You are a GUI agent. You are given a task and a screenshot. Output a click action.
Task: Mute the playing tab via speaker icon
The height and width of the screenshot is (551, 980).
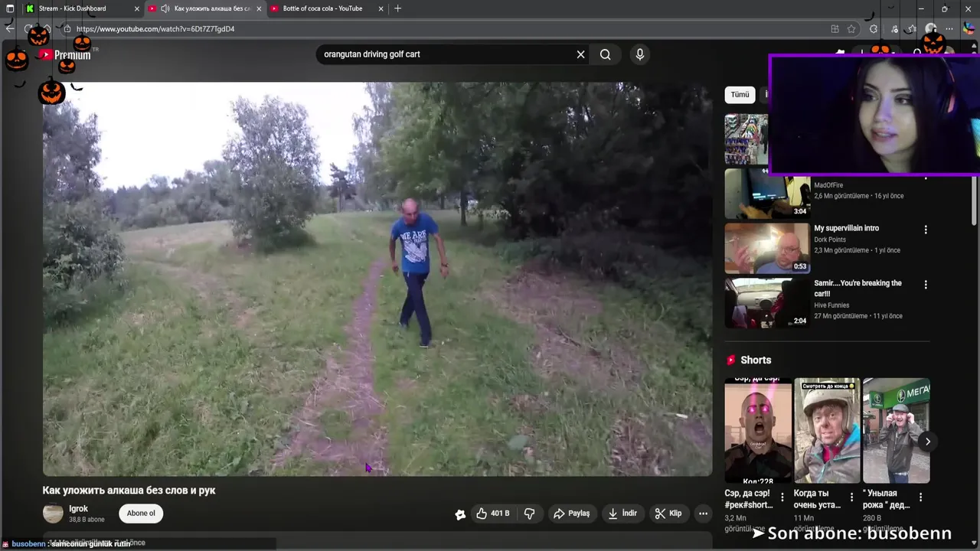tap(165, 8)
